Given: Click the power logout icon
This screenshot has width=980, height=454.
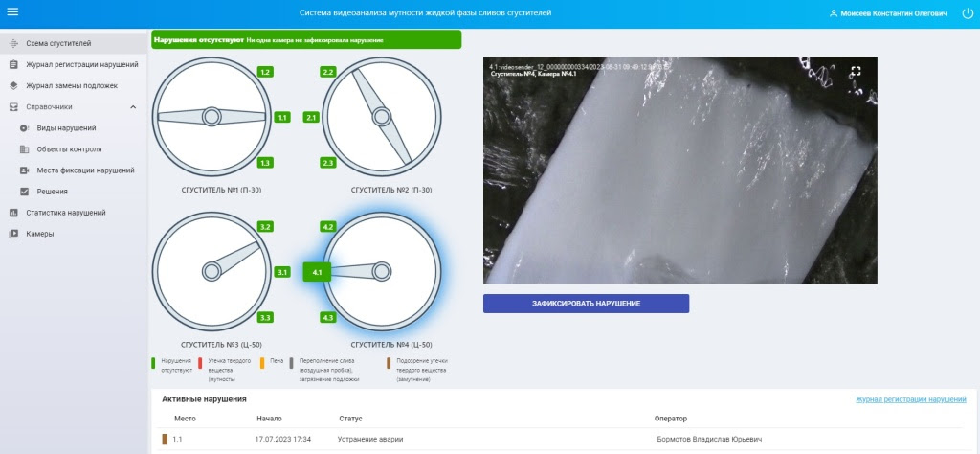Looking at the screenshot, I should point(966,13).
